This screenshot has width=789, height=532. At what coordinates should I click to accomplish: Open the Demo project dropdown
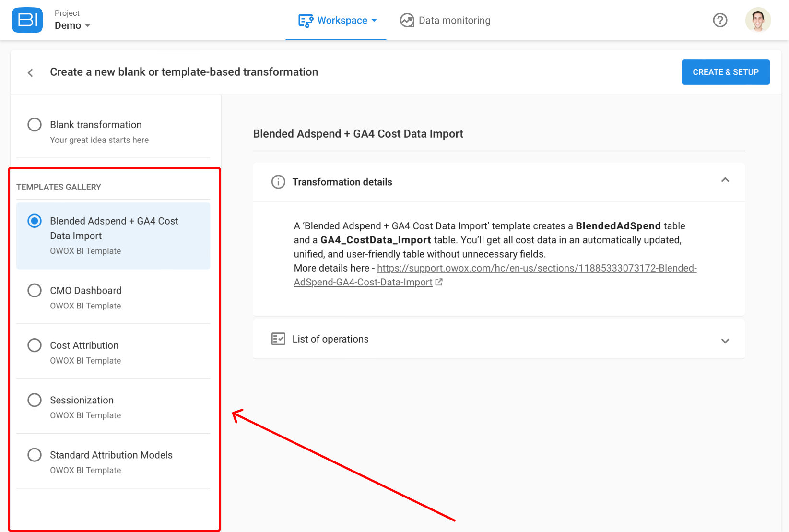[72, 25]
